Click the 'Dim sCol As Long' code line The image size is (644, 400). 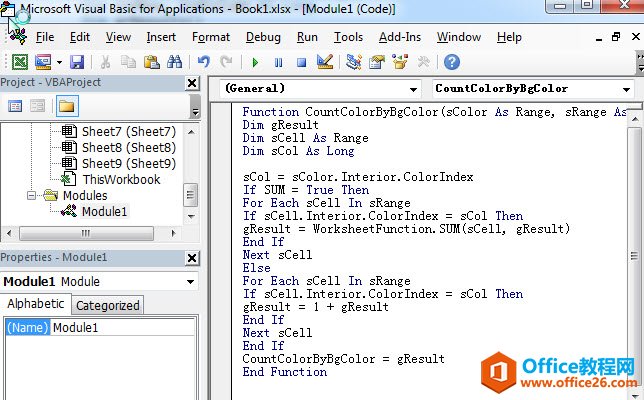point(298,151)
